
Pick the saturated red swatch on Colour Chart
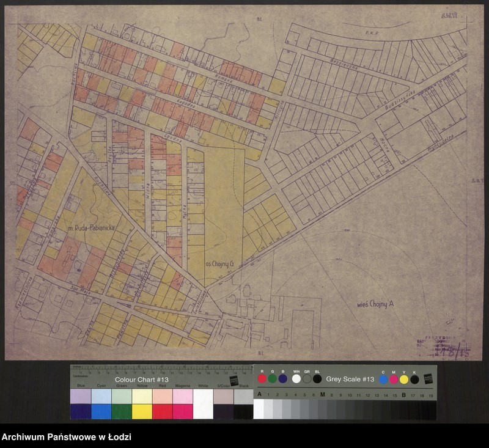[163, 411]
